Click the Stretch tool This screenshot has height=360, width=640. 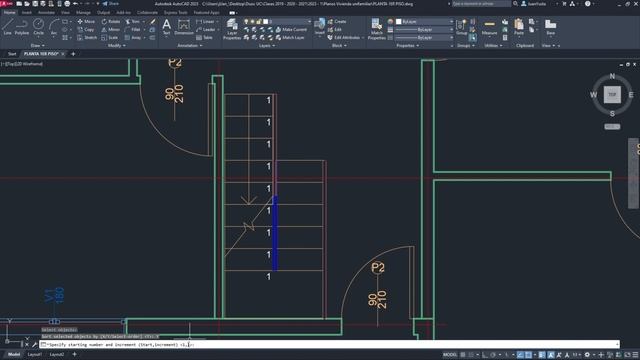87,38
